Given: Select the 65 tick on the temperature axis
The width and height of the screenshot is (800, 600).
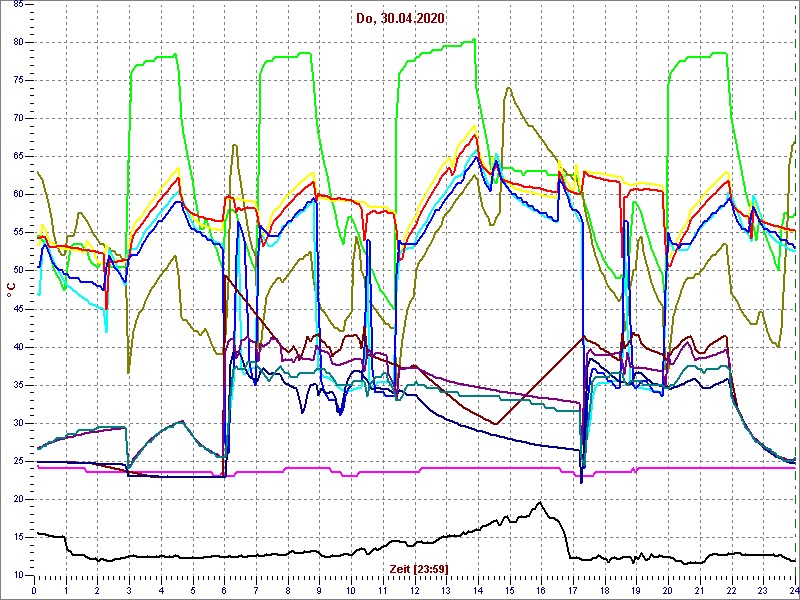Looking at the screenshot, I should (x=17, y=157).
